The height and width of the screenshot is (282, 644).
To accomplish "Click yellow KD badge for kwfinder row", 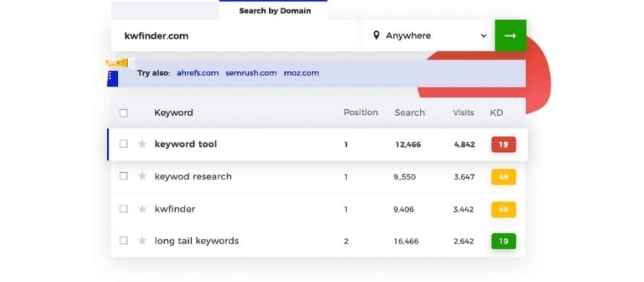I will point(504,210).
